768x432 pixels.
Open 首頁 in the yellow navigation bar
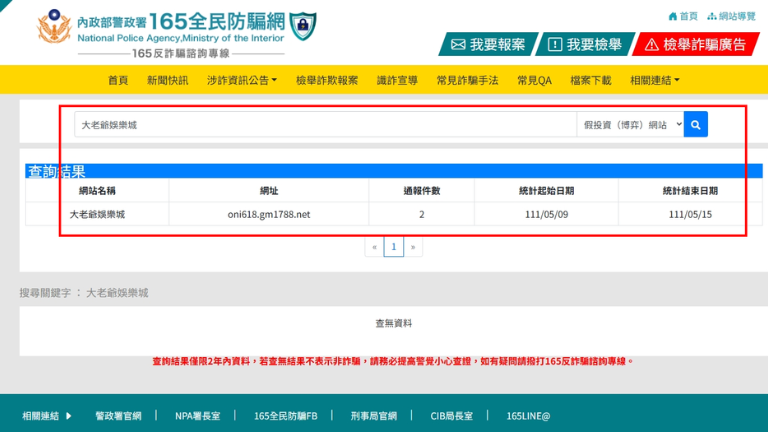[118, 80]
